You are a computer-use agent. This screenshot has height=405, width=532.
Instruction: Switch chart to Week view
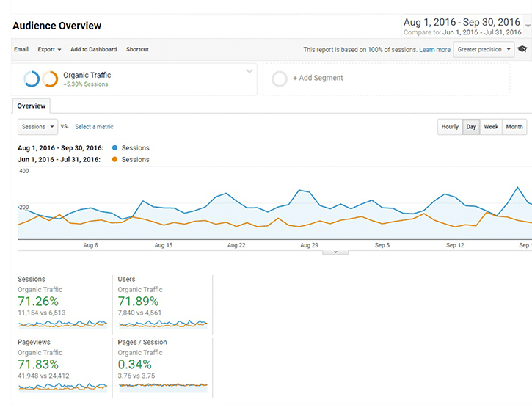491,127
